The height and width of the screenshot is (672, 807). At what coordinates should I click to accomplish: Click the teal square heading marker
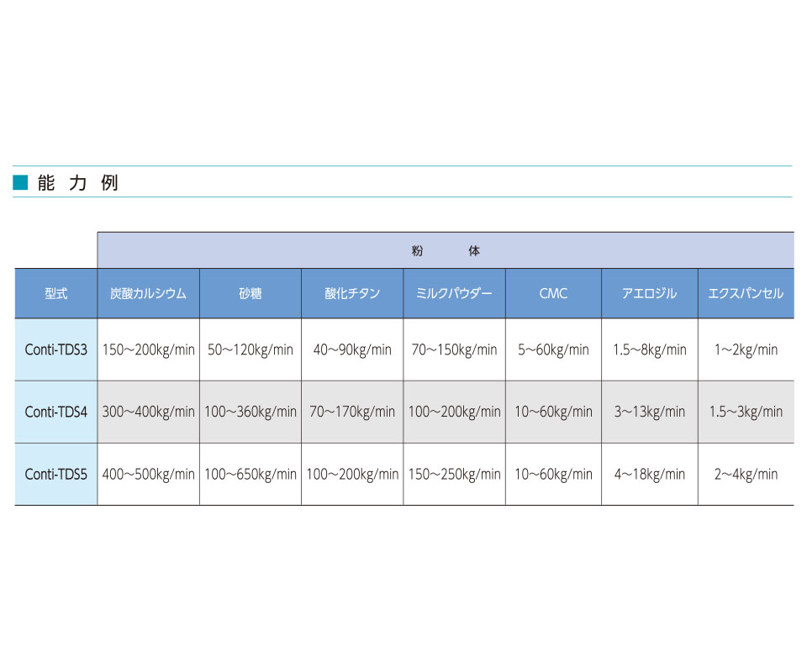pyautogui.click(x=20, y=182)
